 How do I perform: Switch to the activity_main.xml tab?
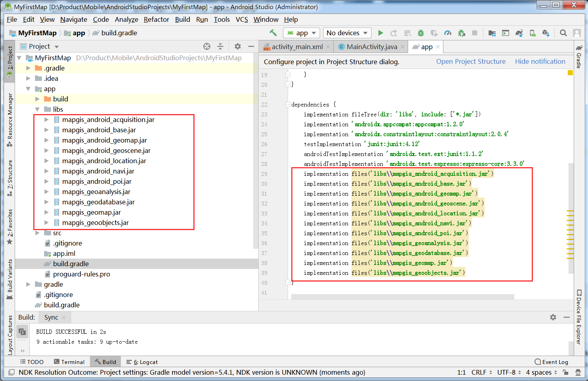297,47
